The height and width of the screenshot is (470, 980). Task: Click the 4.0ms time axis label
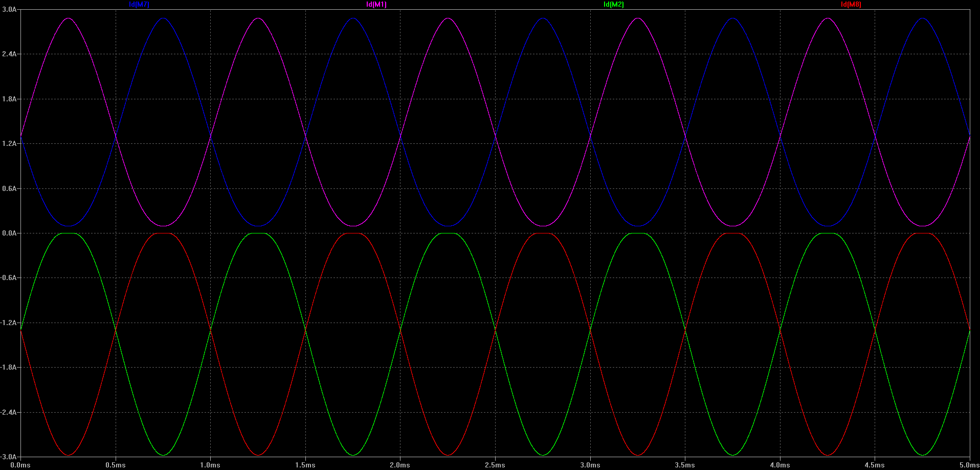coord(780,465)
